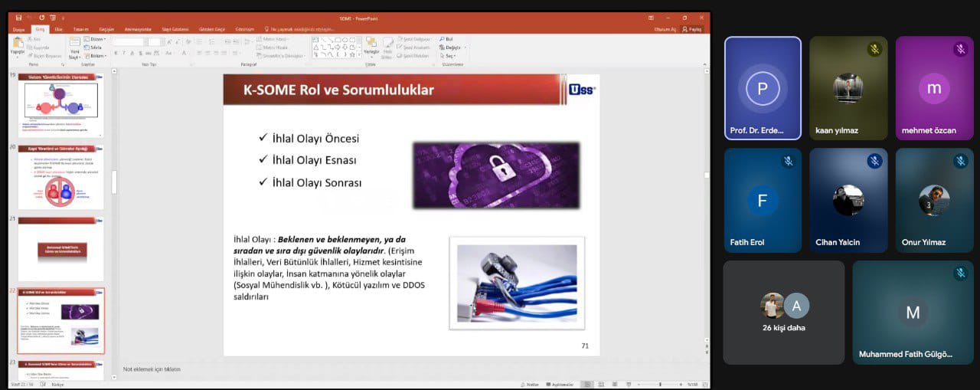This screenshot has height=390, width=980.
Task: Toggle text shadow S button
Action: (142, 54)
